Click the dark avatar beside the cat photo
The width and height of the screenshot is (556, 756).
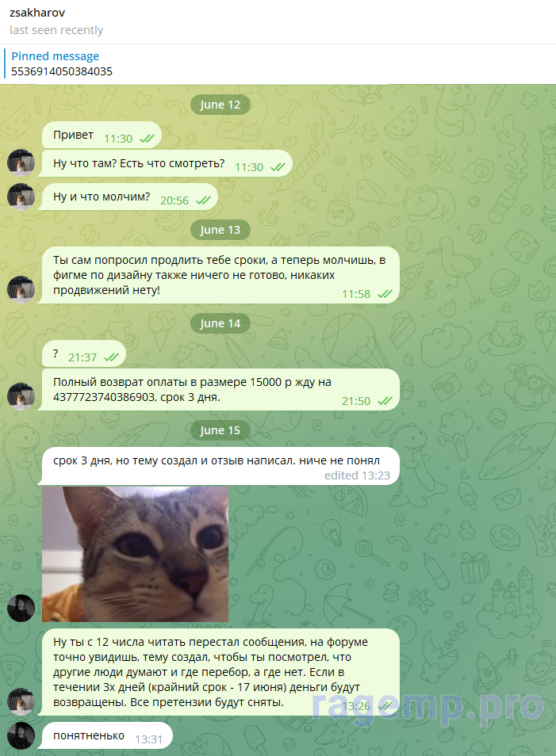[21, 608]
